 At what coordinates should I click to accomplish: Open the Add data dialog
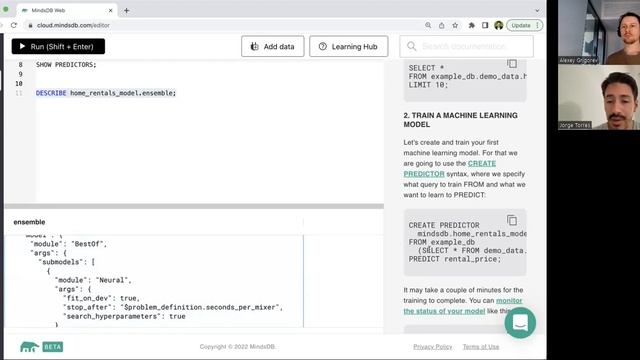click(x=273, y=47)
